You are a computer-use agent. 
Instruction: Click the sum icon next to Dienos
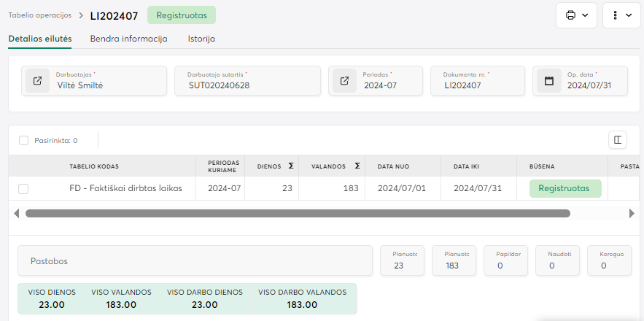(x=291, y=166)
